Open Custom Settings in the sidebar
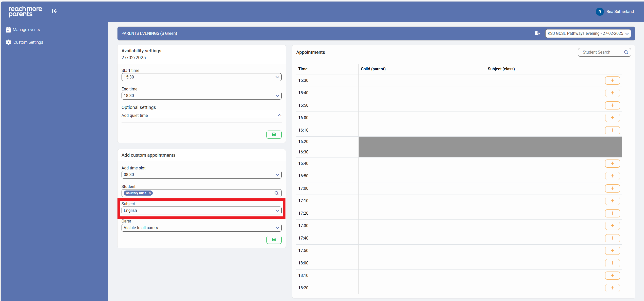644x301 pixels. click(x=28, y=42)
